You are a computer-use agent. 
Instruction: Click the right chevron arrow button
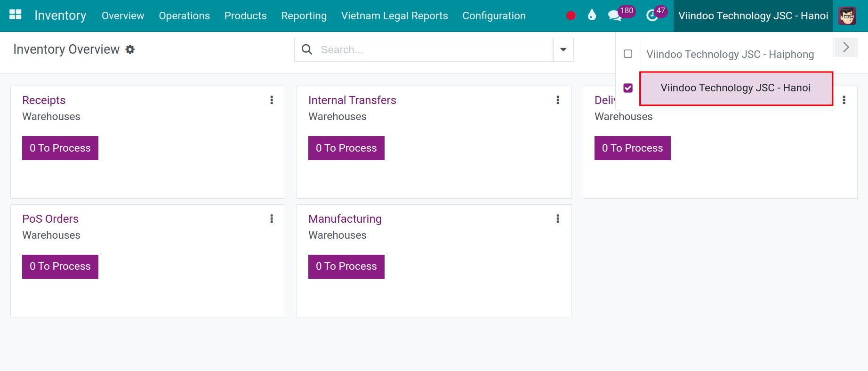[x=846, y=47]
